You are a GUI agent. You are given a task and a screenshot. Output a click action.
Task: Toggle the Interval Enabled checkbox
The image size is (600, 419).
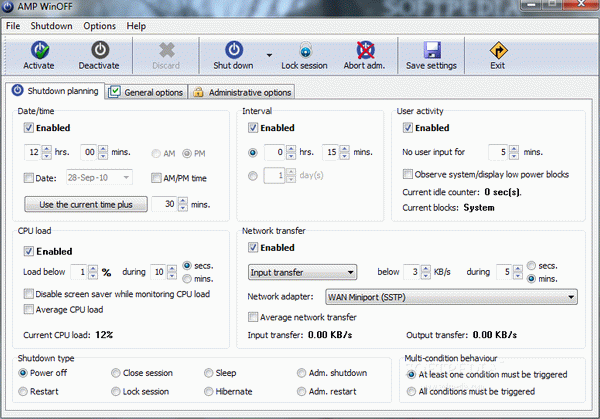[x=253, y=127]
